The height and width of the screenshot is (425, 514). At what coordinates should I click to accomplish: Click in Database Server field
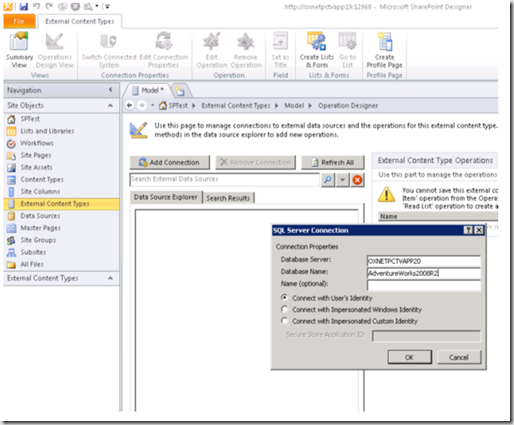424,261
